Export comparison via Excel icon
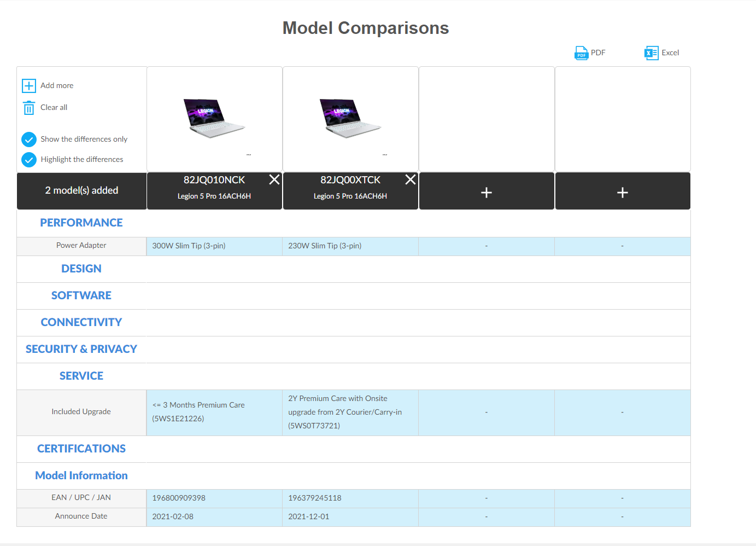Screen dimensions: 756x546 click(x=651, y=53)
